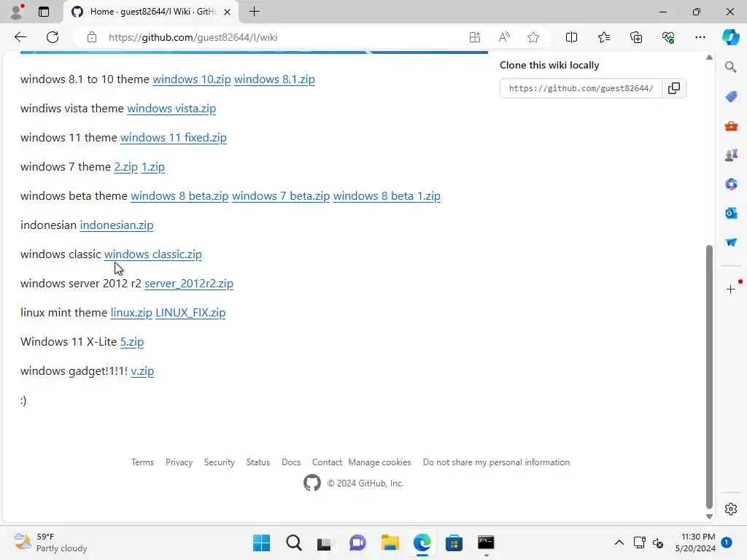View site information lock icon
The width and height of the screenshot is (747, 560).
coord(92,37)
